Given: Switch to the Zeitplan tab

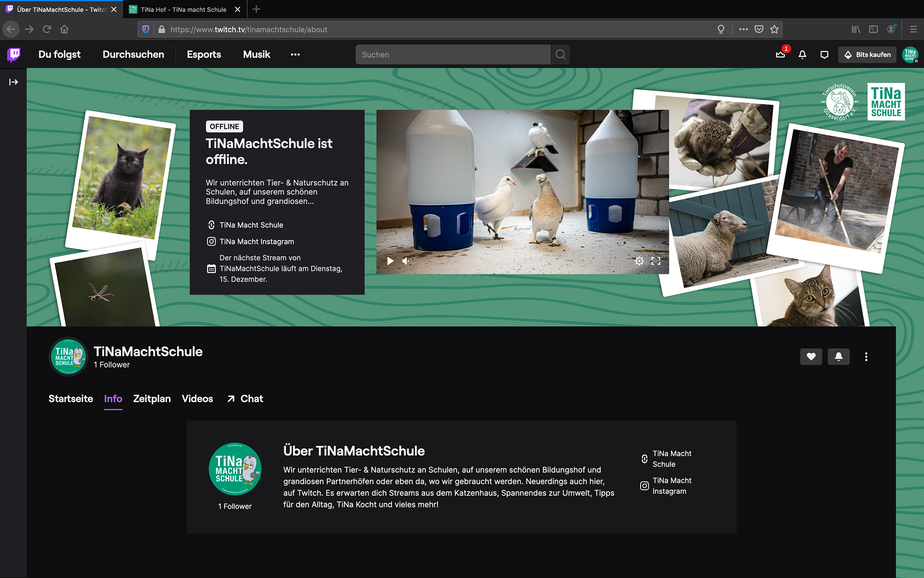Looking at the screenshot, I should pyautogui.click(x=152, y=398).
